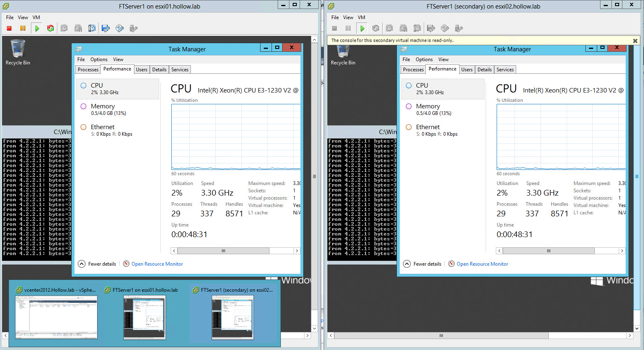The width and height of the screenshot is (644, 350).
Task: Open the VM menu in esxi01 console
Action: (36, 18)
